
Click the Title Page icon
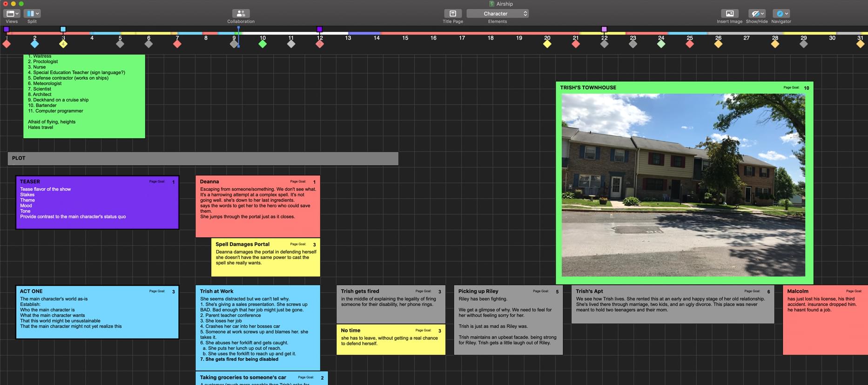point(452,14)
